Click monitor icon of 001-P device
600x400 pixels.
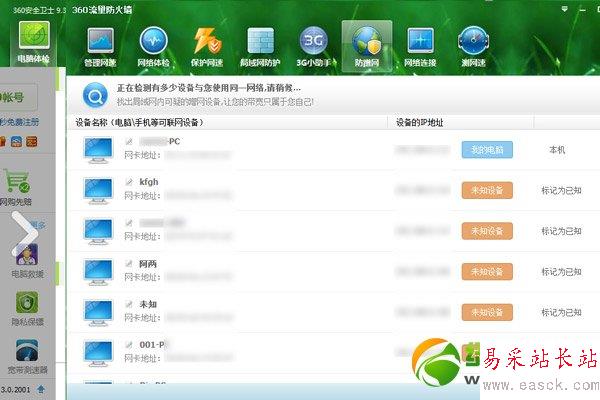[x=98, y=353]
